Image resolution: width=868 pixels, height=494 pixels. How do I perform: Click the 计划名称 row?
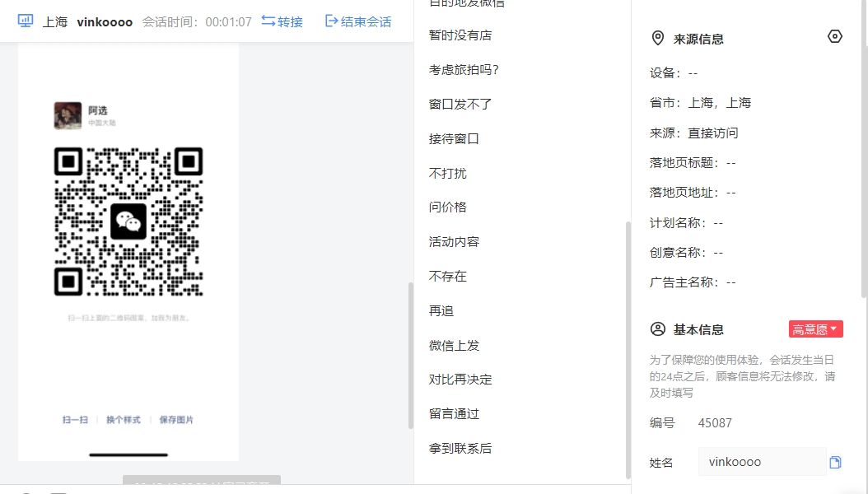point(687,223)
